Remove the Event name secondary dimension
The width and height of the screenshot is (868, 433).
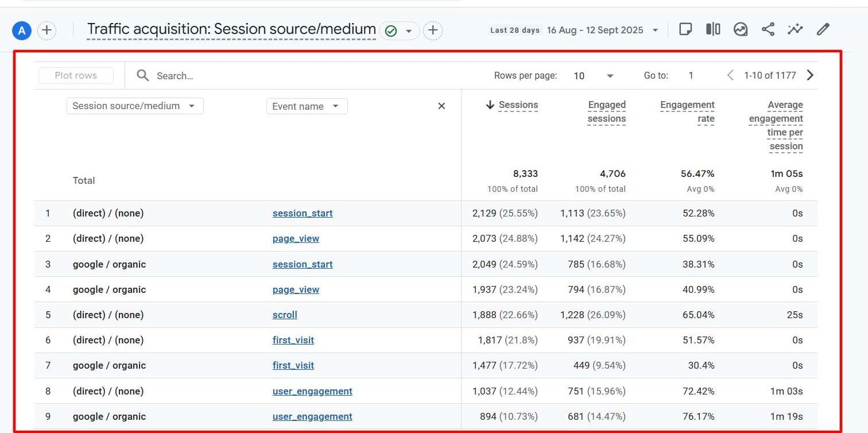[x=441, y=106]
